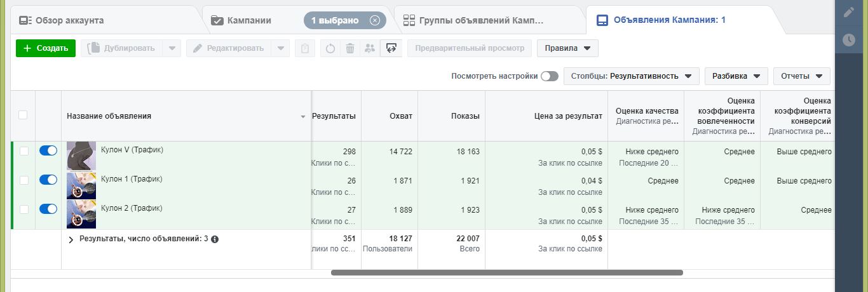Clear the '1 выбрано' selection with X
The image size is (868, 292).
coord(375,20)
